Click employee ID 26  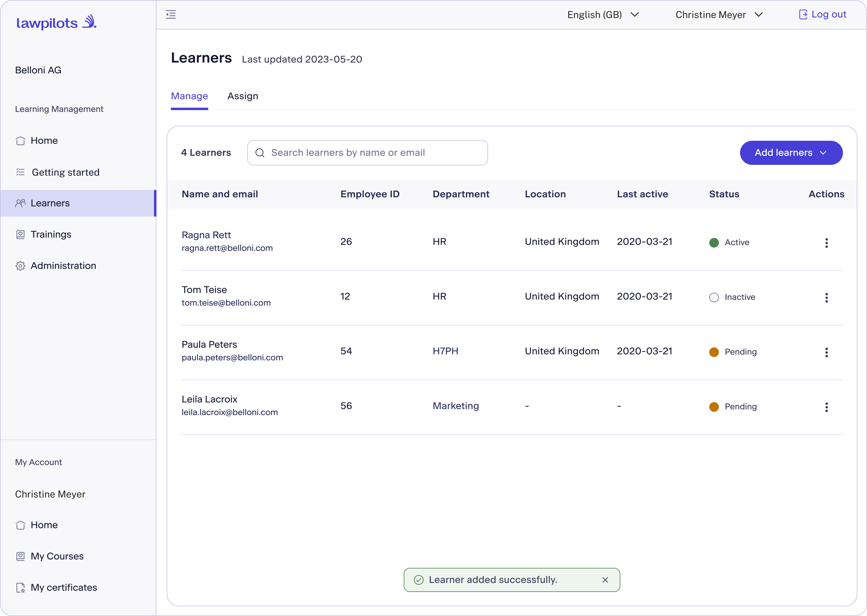tap(346, 242)
